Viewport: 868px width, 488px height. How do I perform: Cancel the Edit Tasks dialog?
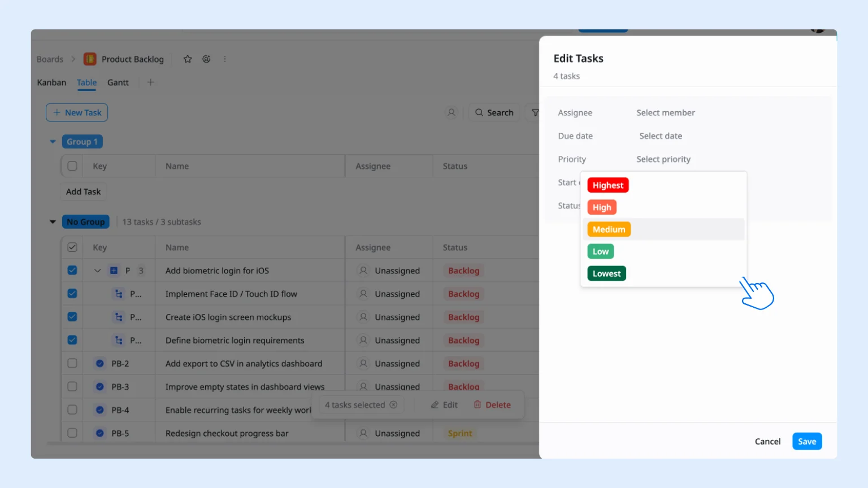click(x=767, y=442)
